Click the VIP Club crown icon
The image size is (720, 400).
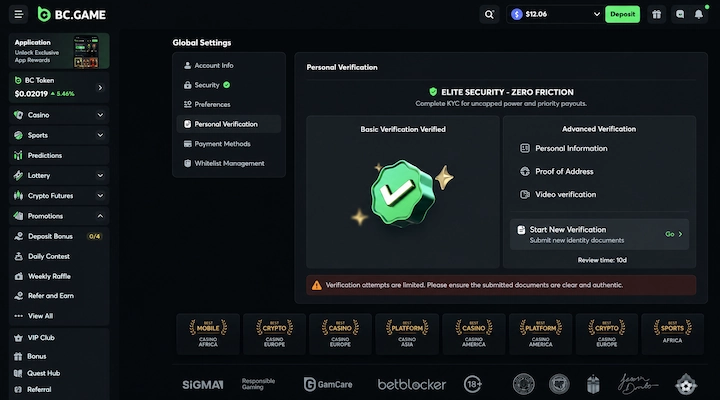pos(18,338)
